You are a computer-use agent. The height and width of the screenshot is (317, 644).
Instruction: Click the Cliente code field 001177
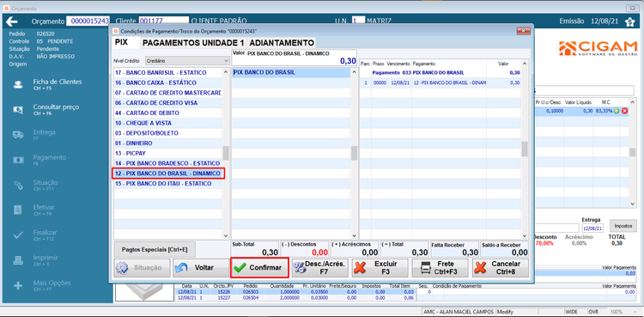click(x=163, y=21)
